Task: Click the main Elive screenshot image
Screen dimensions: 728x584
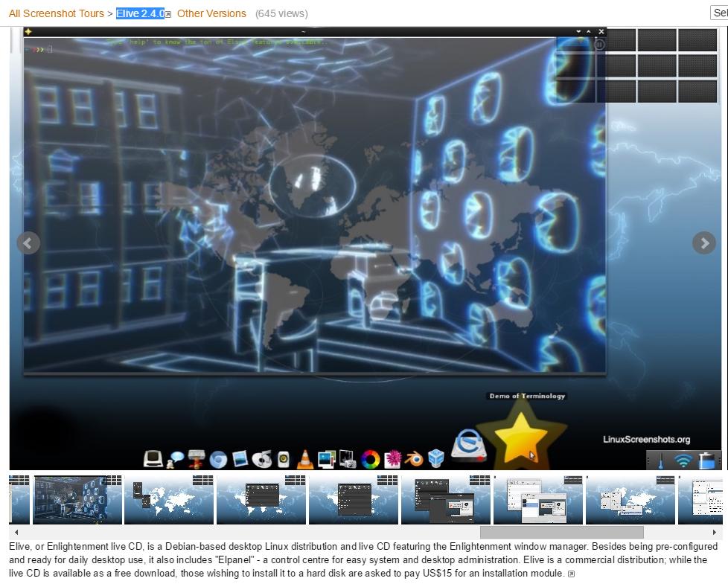Action: coord(365,248)
